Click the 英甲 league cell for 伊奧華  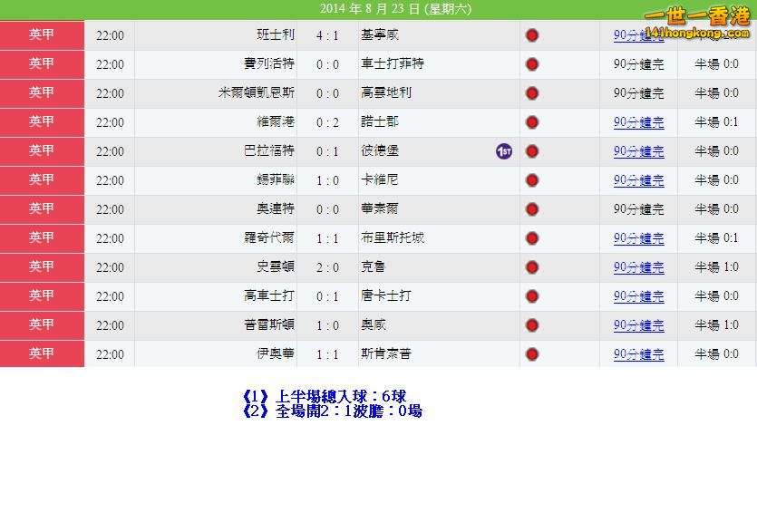tap(42, 353)
